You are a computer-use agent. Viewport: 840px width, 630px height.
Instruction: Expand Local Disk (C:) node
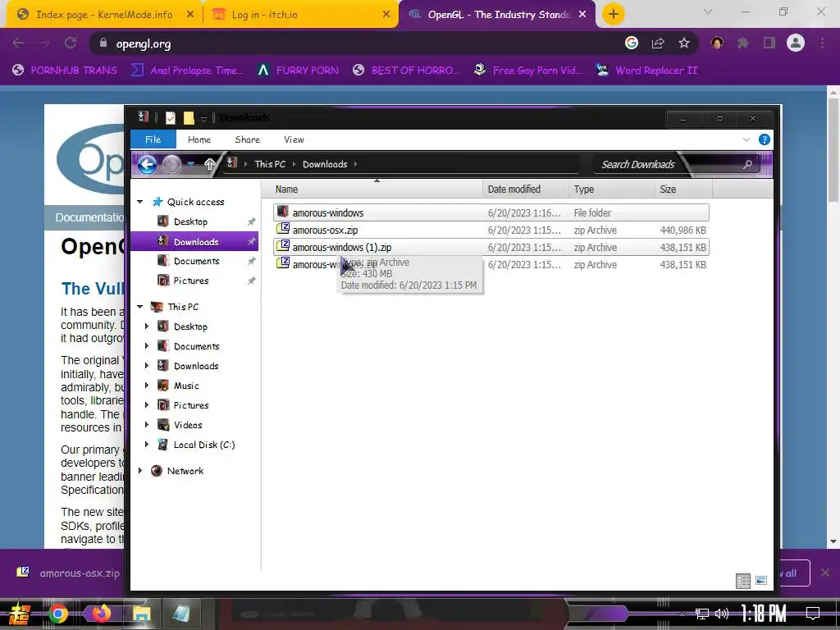pyautogui.click(x=147, y=444)
